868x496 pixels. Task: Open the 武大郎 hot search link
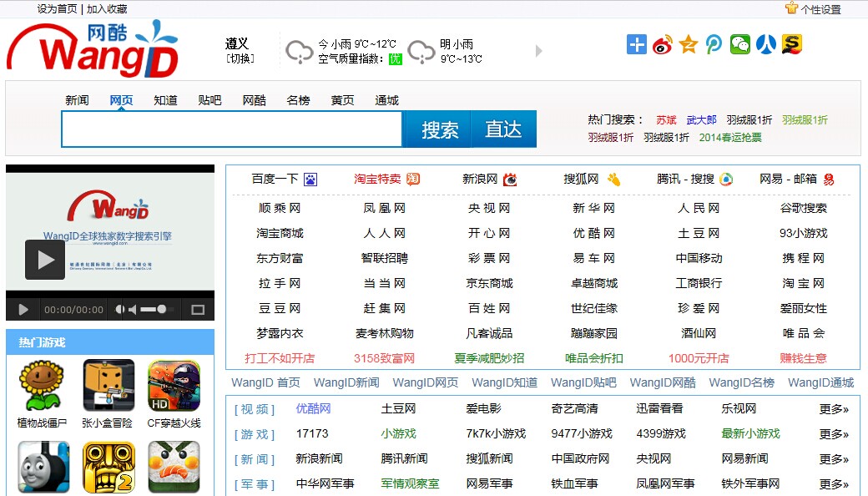[x=701, y=120]
